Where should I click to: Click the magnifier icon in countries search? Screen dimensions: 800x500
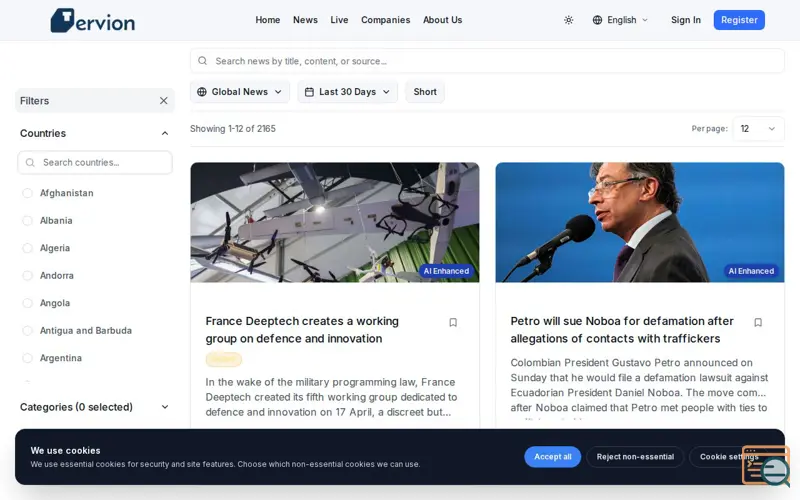30,162
